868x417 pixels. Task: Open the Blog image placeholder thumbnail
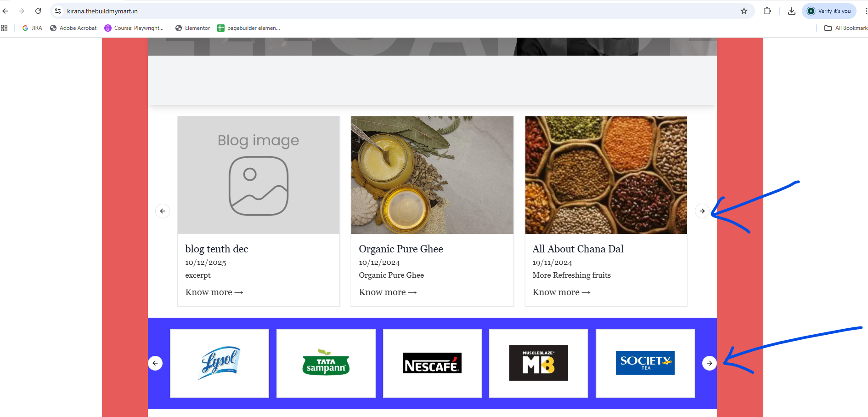point(259,175)
